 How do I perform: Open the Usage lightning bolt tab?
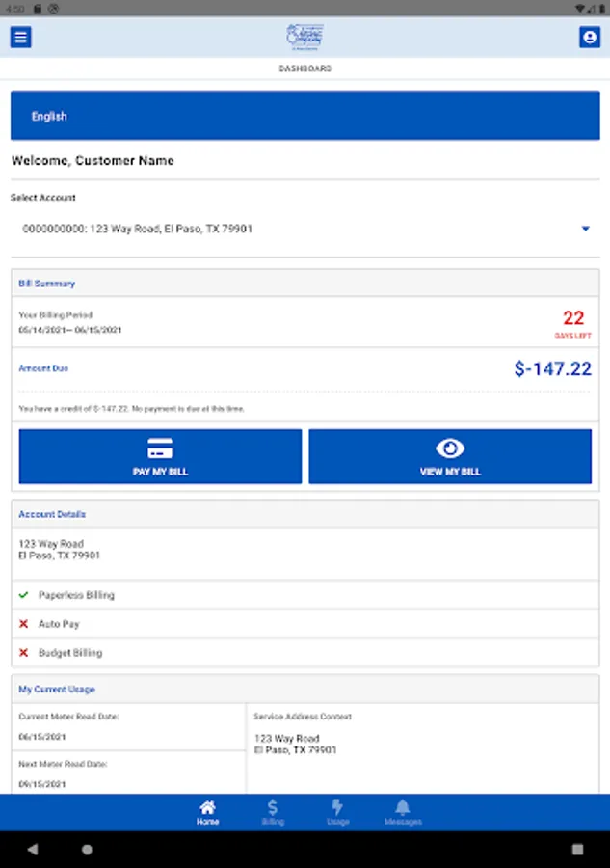[337, 813]
